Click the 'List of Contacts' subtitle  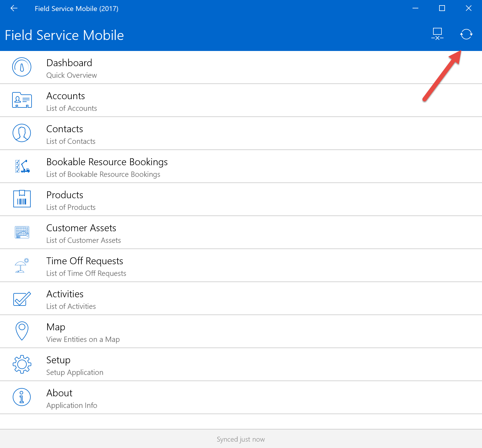coord(71,141)
